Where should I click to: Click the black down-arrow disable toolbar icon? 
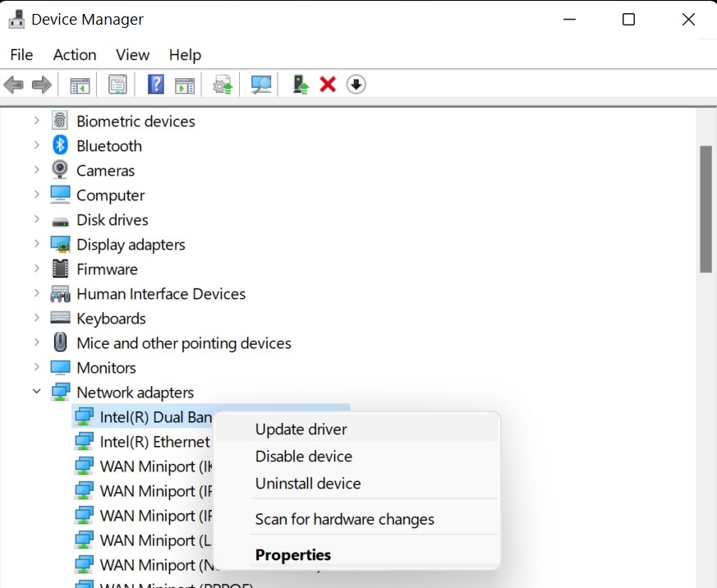pyautogui.click(x=356, y=85)
